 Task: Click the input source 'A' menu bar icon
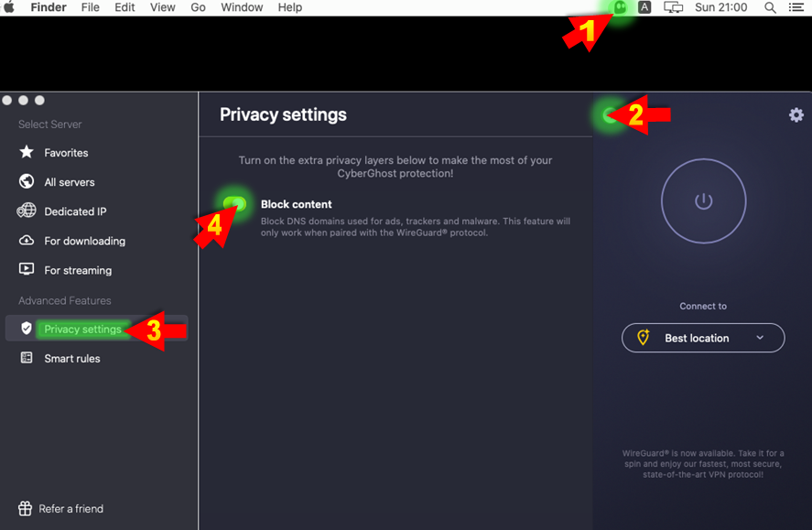click(644, 7)
